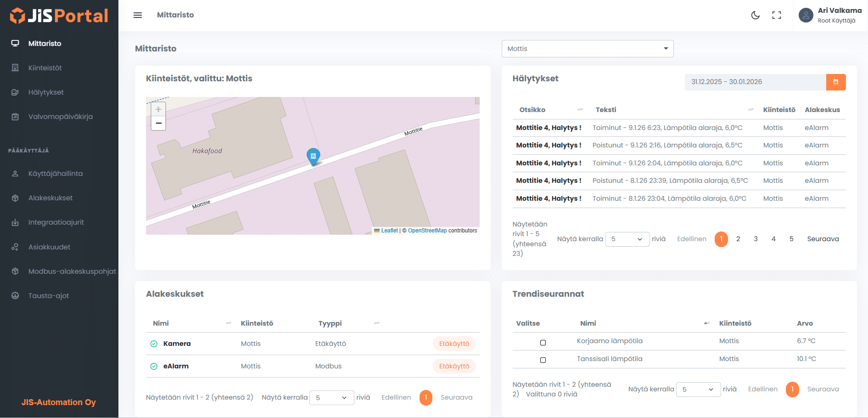Click the alarm date range field
The width and height of the screenshot is (868, 418).
(x=755, y=82)
